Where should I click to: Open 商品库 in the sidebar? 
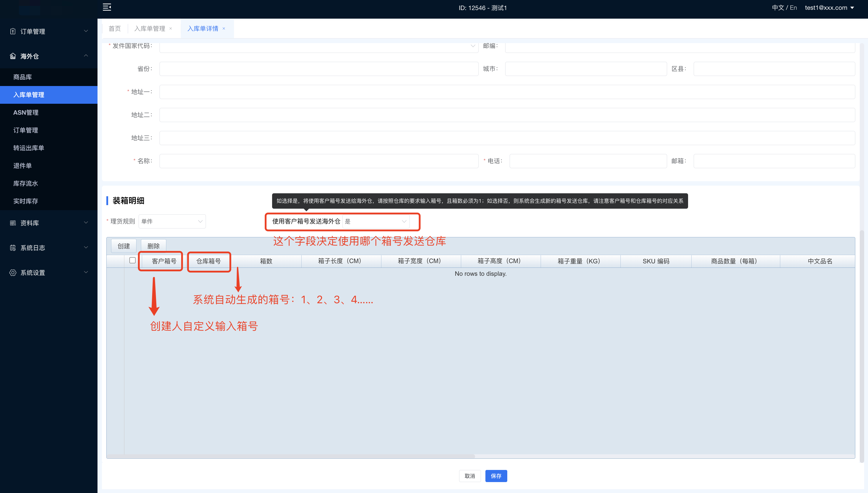pos(49,77)
